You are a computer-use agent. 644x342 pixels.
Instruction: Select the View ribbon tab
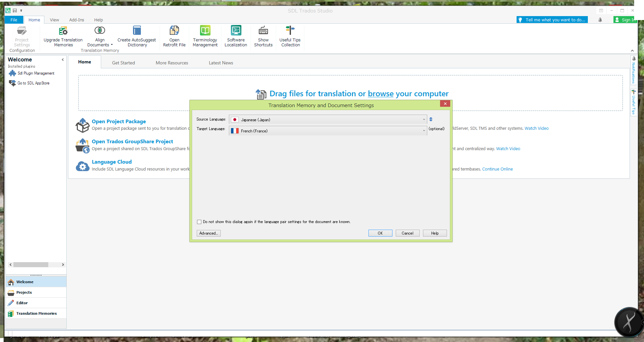pos(55,20)
